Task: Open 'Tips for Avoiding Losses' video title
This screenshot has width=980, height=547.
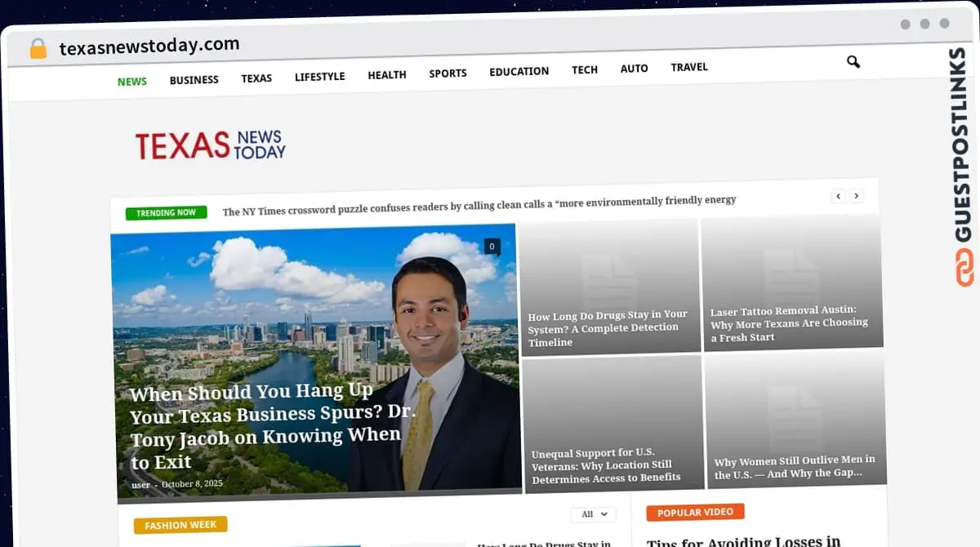Action: click(743, 540)
